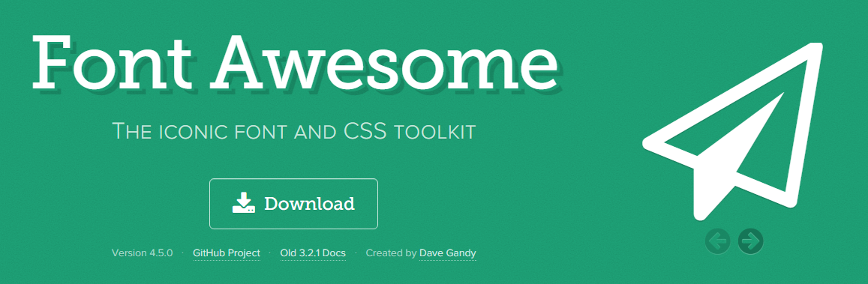Click the 'Created by' text

coord(392,253)
